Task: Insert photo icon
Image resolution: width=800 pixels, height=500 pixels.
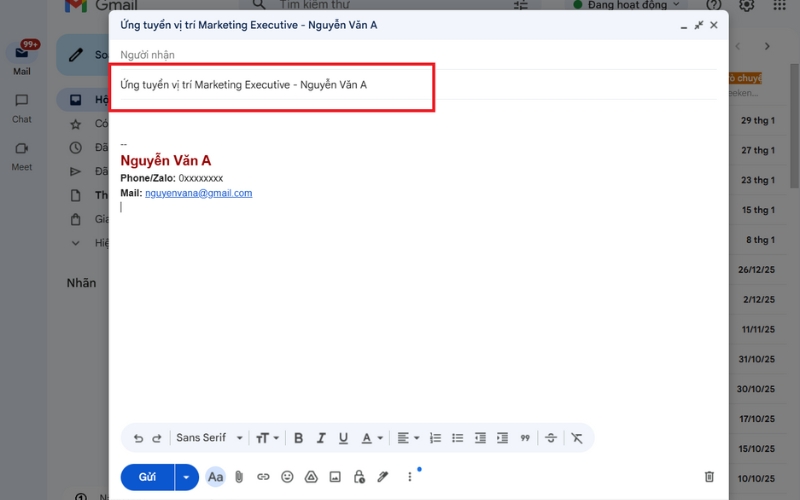Action: (335, 477)
